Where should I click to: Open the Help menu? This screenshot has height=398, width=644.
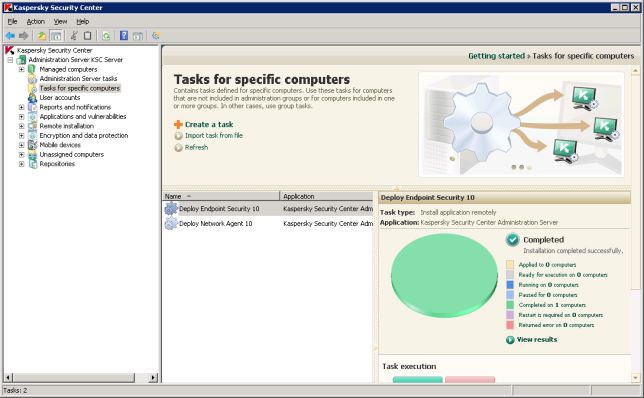click(x=83, y=21)
